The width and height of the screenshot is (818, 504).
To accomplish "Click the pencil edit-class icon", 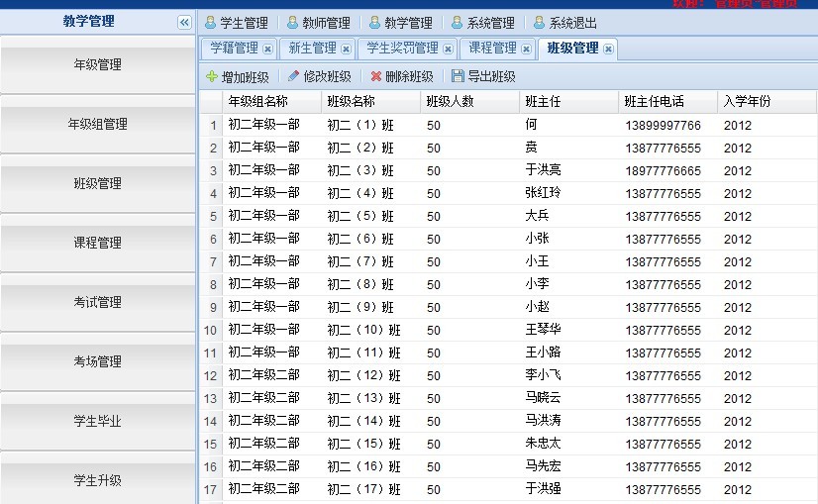I will coord(293,76).
